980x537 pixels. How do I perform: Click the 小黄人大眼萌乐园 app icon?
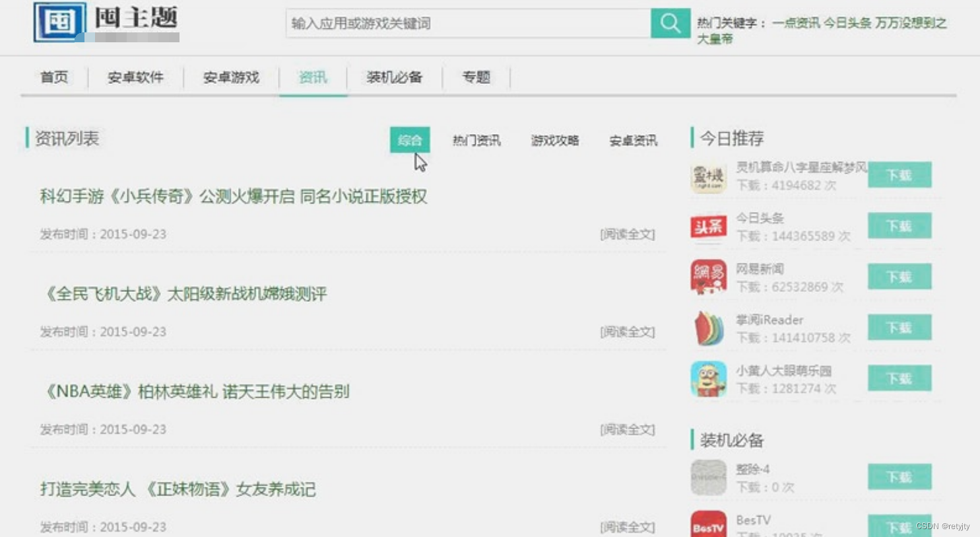tap(707, 378)
